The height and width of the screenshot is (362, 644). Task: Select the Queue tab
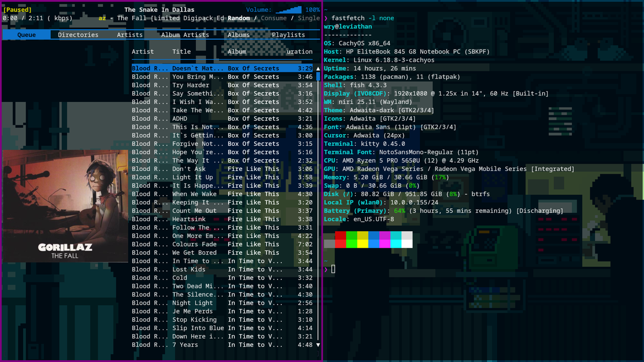(26, 35)
